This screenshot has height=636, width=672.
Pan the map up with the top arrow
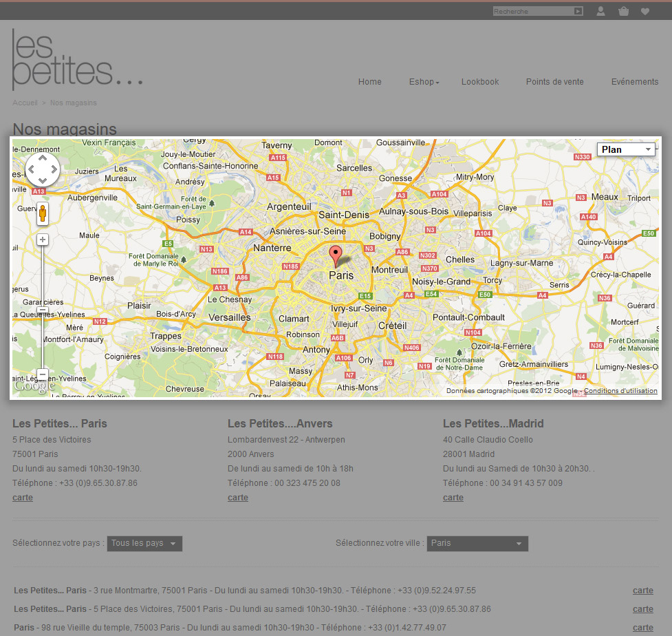click(x=43, y=158)
